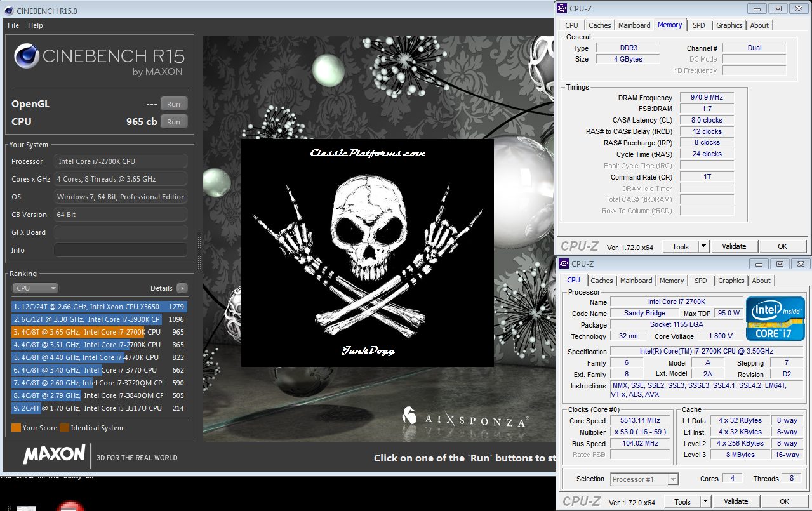Viewport: 812px width, 511px height.
Task: Select ranking row Intel Core i7-3770
Action: click(x=100, y=370)
